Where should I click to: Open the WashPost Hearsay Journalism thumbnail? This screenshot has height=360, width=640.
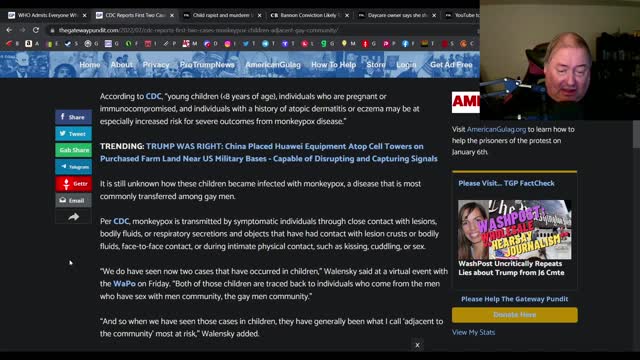(x=515, y=229)
